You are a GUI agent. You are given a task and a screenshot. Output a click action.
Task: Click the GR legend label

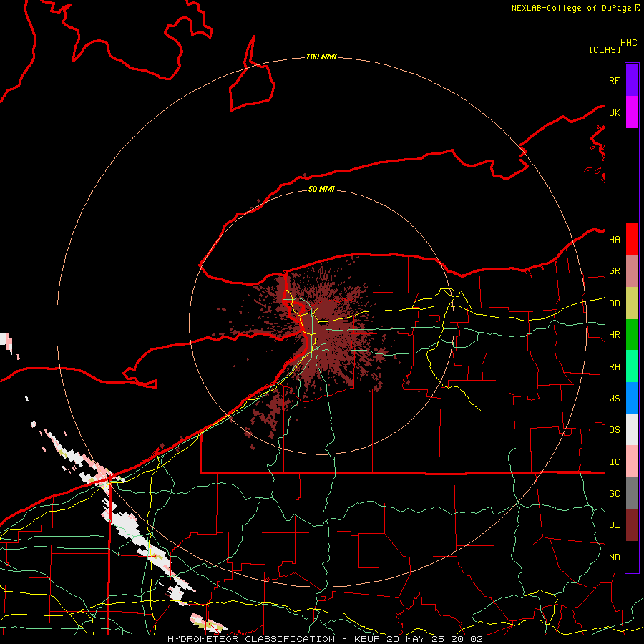click(x=614, y=271)
